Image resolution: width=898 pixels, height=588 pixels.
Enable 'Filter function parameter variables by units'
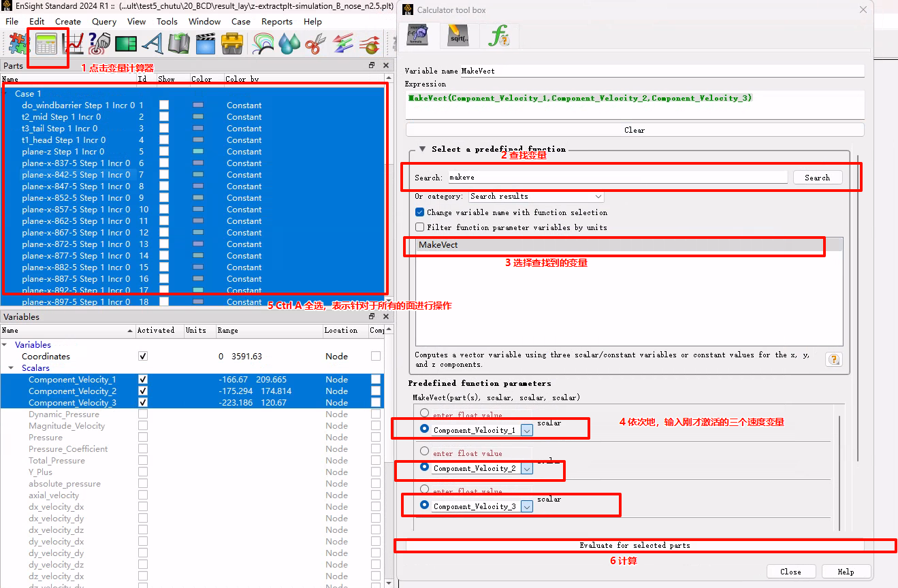pos(420,227)
